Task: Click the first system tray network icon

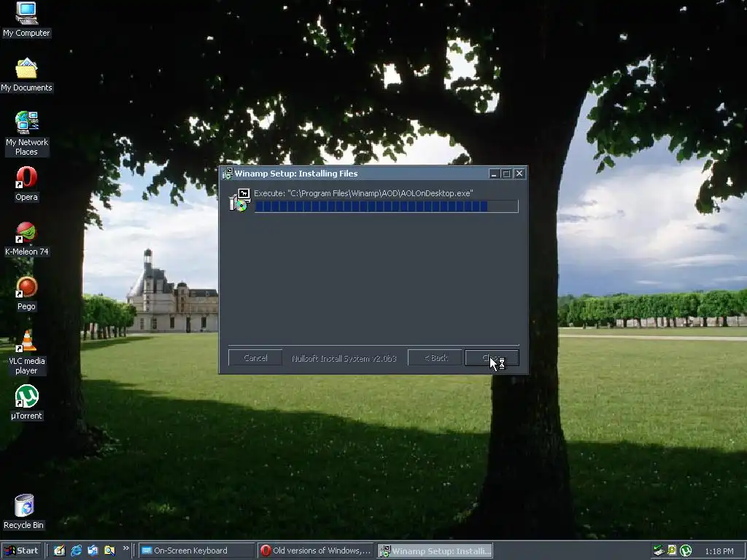Action: [659, 551]
